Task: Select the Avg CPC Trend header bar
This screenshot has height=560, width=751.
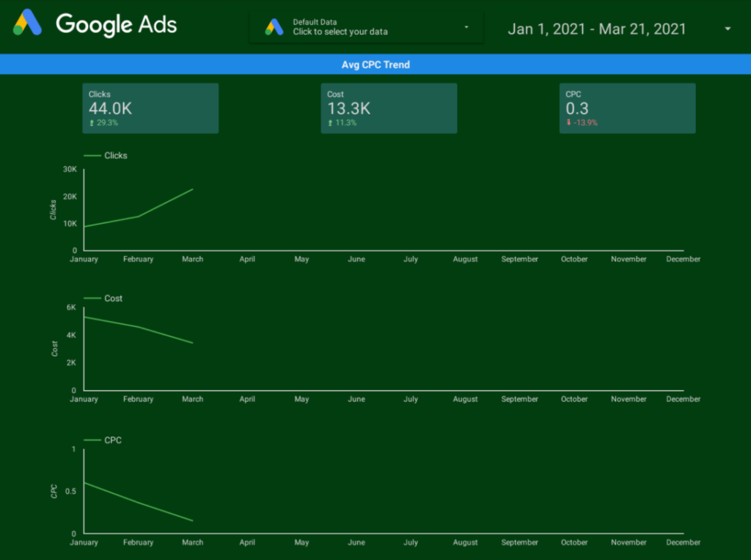Action: [x=375, y=65]
